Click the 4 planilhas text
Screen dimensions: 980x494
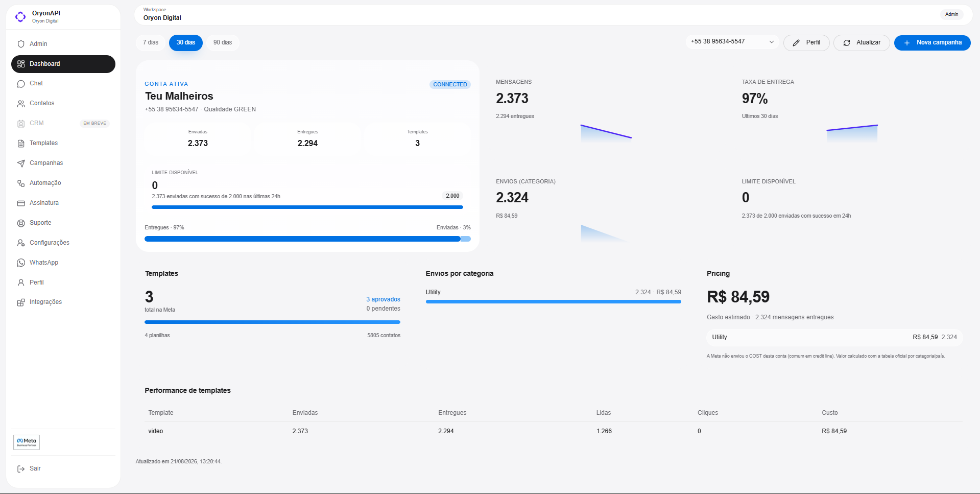157,336
